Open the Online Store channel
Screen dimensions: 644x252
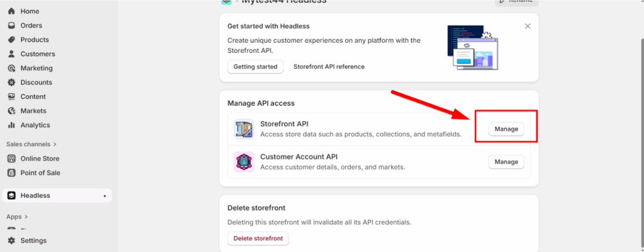[40, 159]
